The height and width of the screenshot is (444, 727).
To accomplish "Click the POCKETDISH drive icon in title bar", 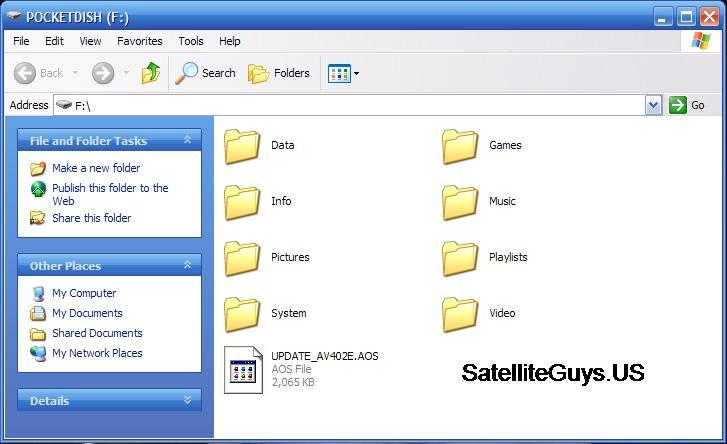I will tap(13, 16).
